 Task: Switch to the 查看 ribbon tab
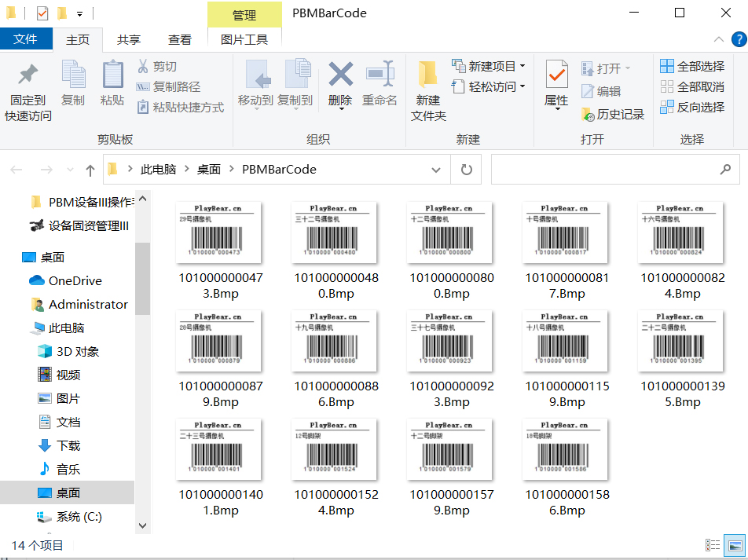pyautogui.click(x=180, y=39)
